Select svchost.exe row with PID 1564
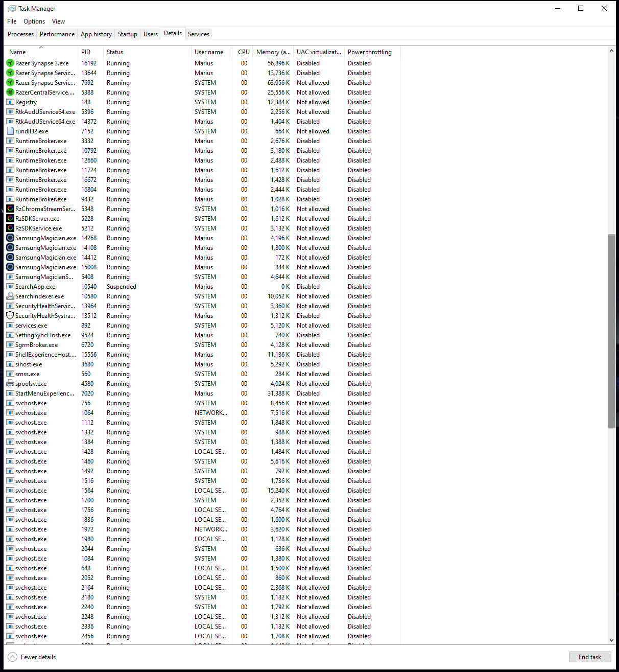The width and height of the screenshot is (619, 672). (202, 491)
